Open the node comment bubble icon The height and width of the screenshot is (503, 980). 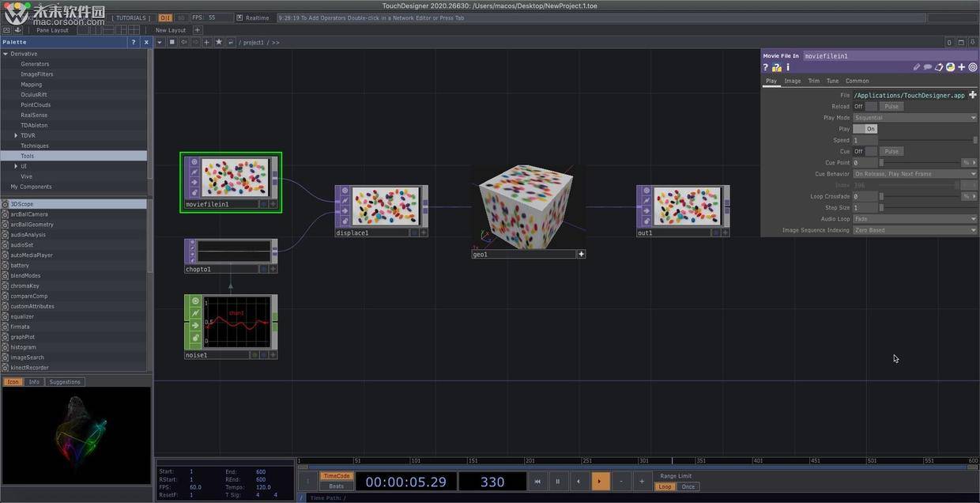click(x=928, y=67)
